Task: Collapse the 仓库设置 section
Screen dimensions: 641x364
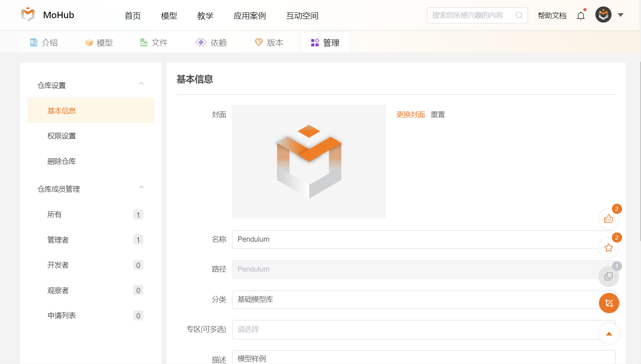Action: 141,84
